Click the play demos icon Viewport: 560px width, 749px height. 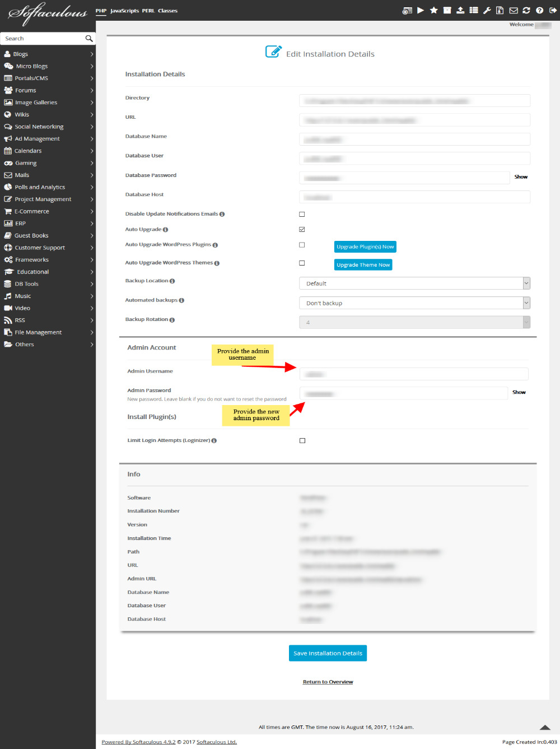[x=421, y=11]
